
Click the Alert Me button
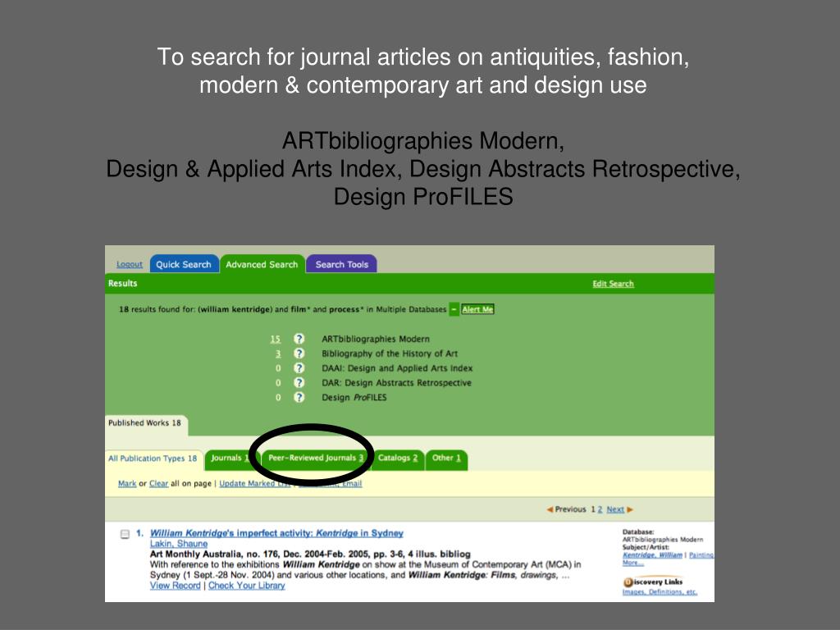[477, 309]
